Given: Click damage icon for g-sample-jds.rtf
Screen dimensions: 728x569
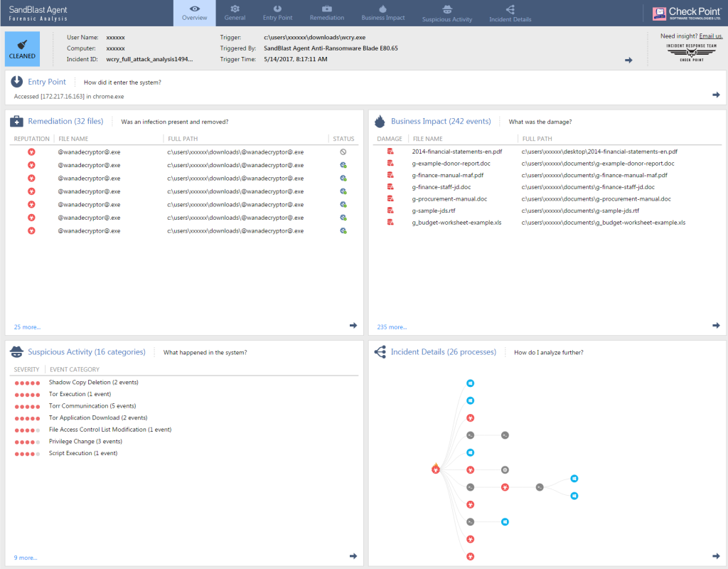Looking at the screenshot, I should click(x=390, y=211).
